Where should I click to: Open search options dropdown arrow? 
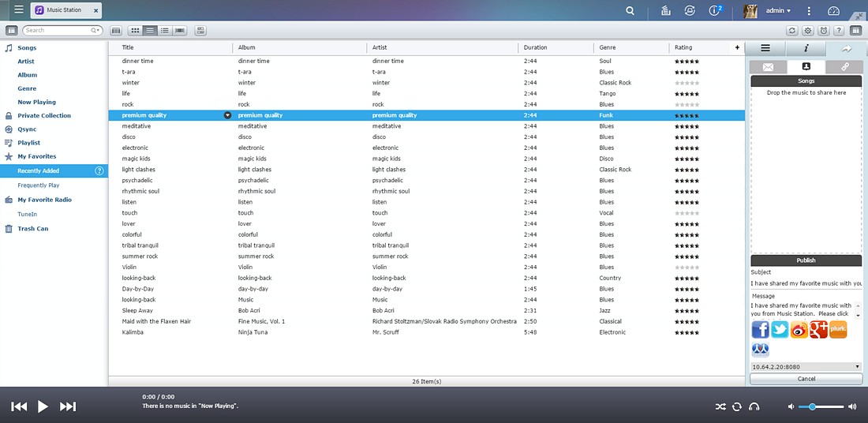pos(95,31)
